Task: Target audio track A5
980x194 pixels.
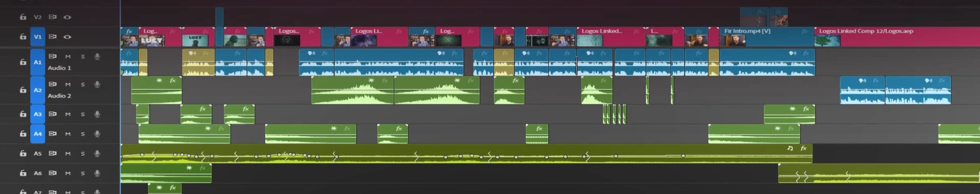Action: 37,154
